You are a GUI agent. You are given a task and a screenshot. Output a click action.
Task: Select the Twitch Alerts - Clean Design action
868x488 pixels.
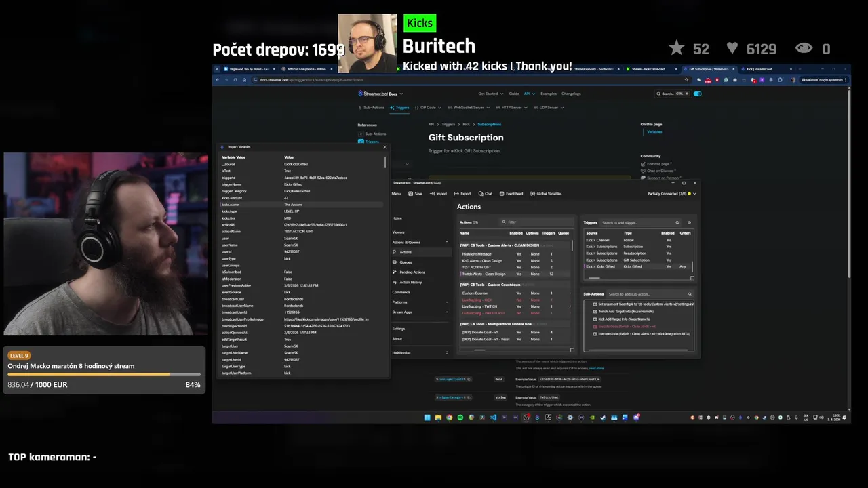(515, 274)
